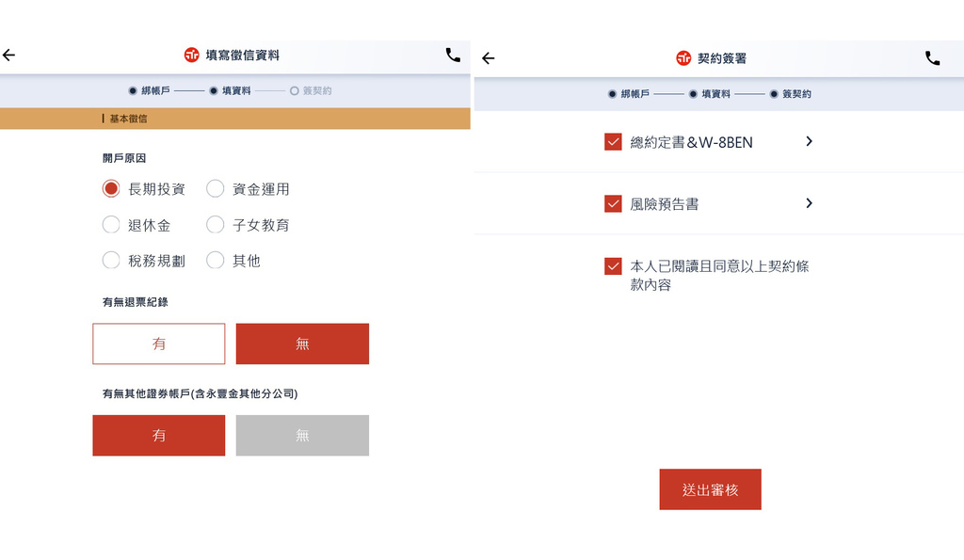This screenshot has height=560, width=964.
Task: Tap phone icon on 契約簽署 header
Action: [933, 58]
